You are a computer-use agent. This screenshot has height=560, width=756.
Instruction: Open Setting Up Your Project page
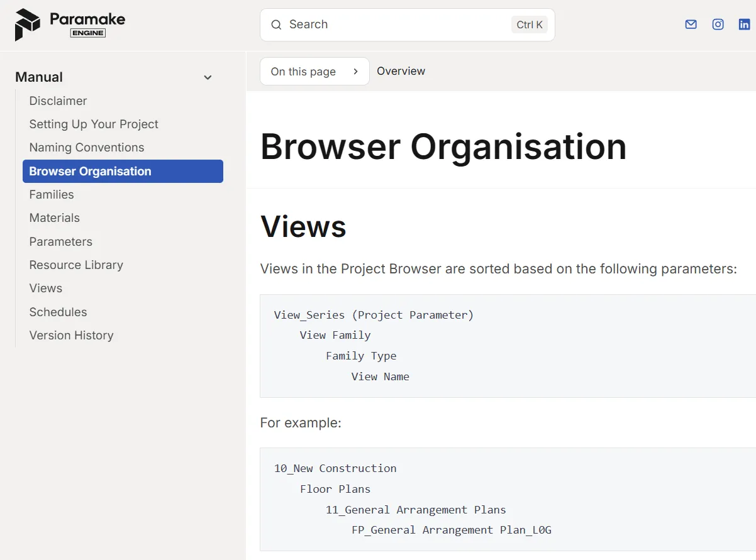click(x=94, y=124)
